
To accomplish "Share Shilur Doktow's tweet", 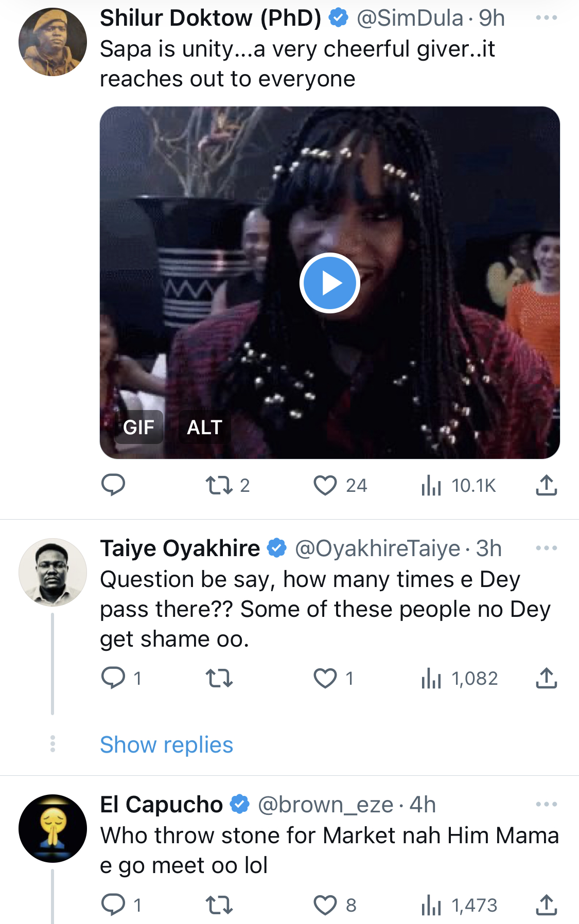I will point(546,485).
